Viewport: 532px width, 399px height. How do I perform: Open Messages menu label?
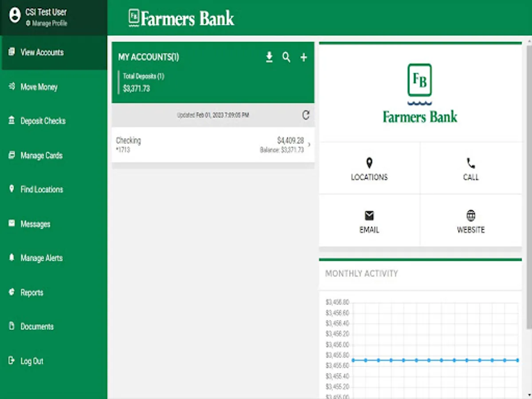pos(35,224)
